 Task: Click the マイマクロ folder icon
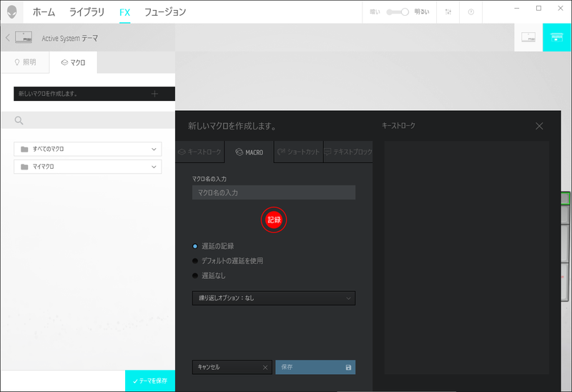click(x=24, y=167)
